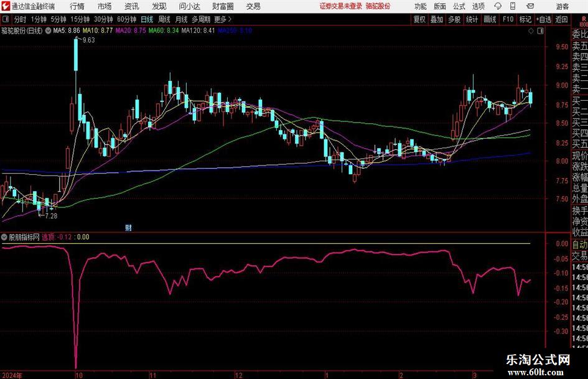This screenshot has height=379, width=588.
Task: Switch to the 周线 period tab
Action: coord(164,19)
